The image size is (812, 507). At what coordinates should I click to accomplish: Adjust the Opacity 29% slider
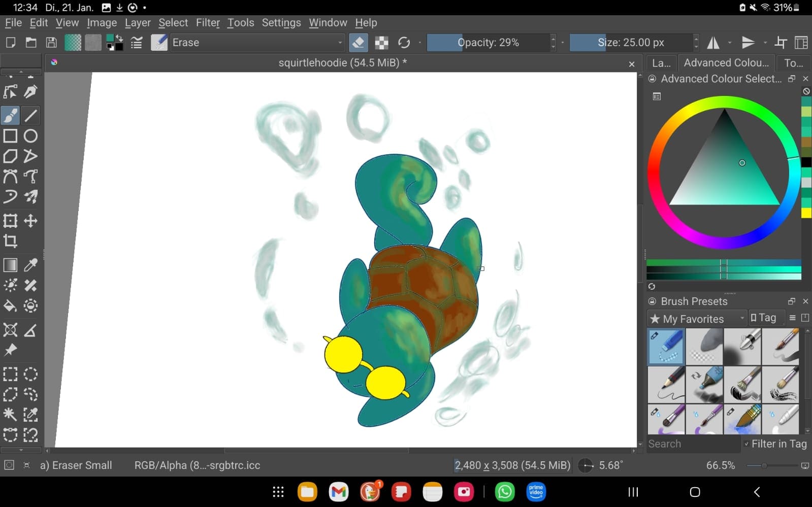coord(488,43)
